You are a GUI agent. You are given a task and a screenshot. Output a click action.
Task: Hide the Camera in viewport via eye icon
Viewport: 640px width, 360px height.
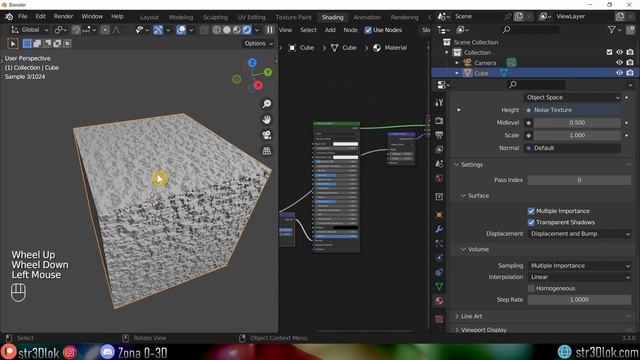pos(620,62)
